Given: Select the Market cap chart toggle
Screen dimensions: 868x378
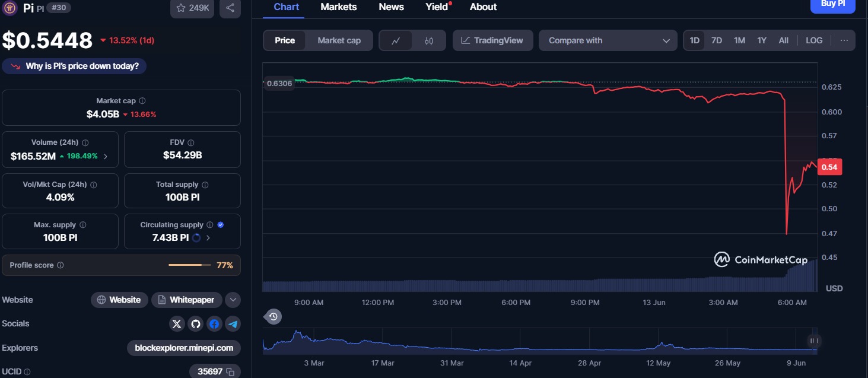Looking at the screenshot, I should [x=339, y=40].
